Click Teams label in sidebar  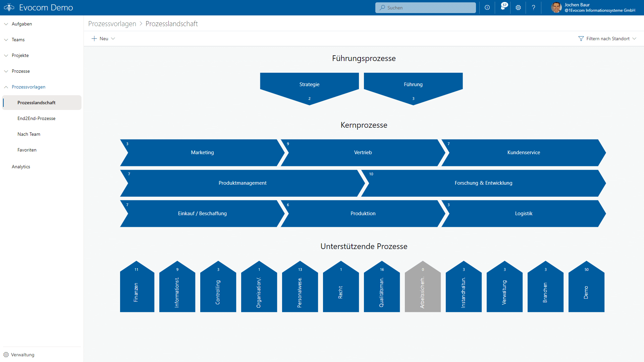[x=18, y=40]
